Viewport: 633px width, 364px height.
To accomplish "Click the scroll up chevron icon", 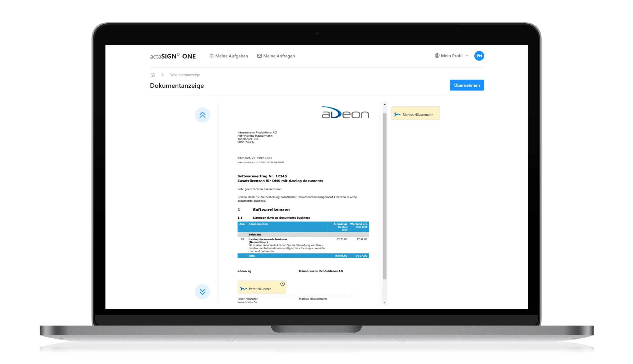I will tap(202, 114).
